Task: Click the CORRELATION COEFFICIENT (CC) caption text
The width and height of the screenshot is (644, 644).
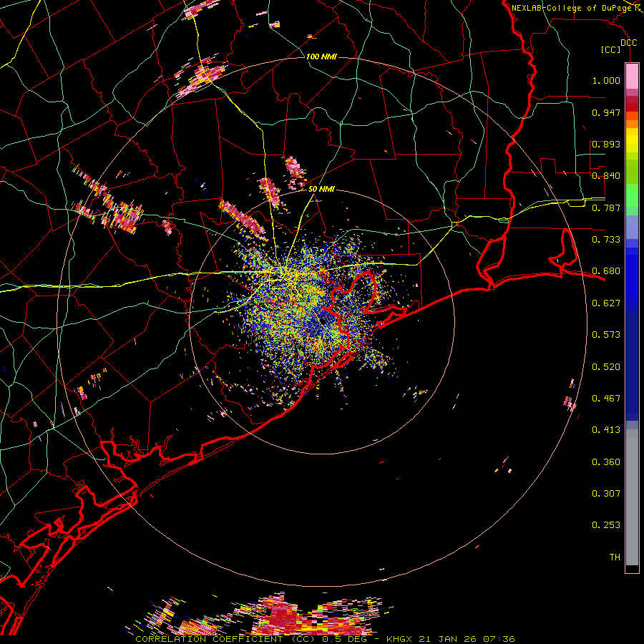Action: click(226, 639)
